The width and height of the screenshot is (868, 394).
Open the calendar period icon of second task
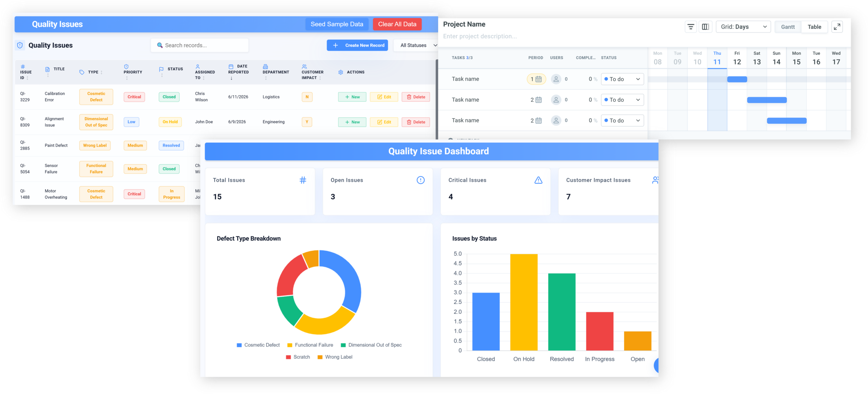click(538, 100)
